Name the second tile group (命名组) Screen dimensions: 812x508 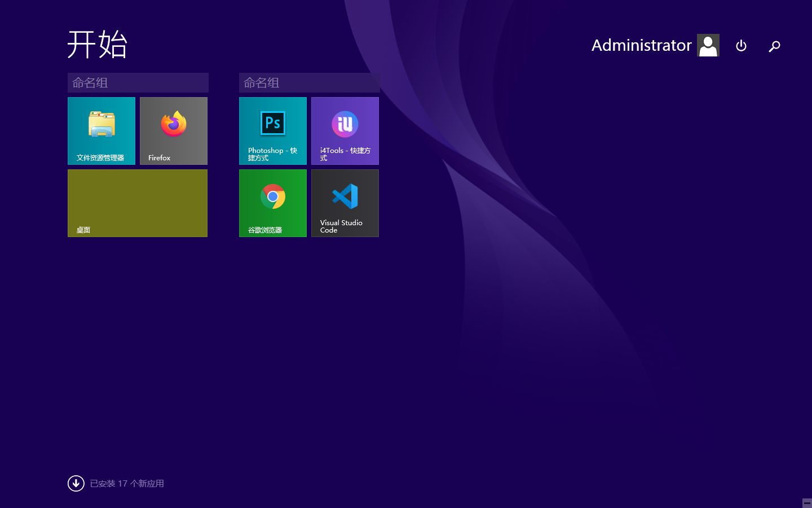[310, 82]
